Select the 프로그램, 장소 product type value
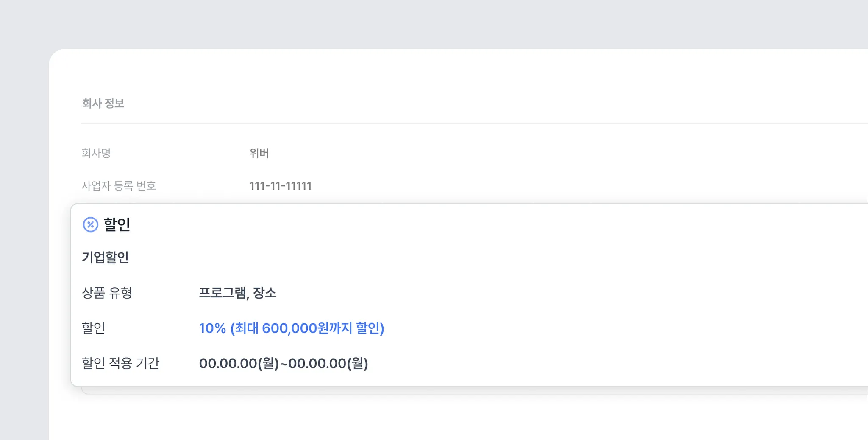Viewport: 868px width, 440px height. (x=237, y=293)
